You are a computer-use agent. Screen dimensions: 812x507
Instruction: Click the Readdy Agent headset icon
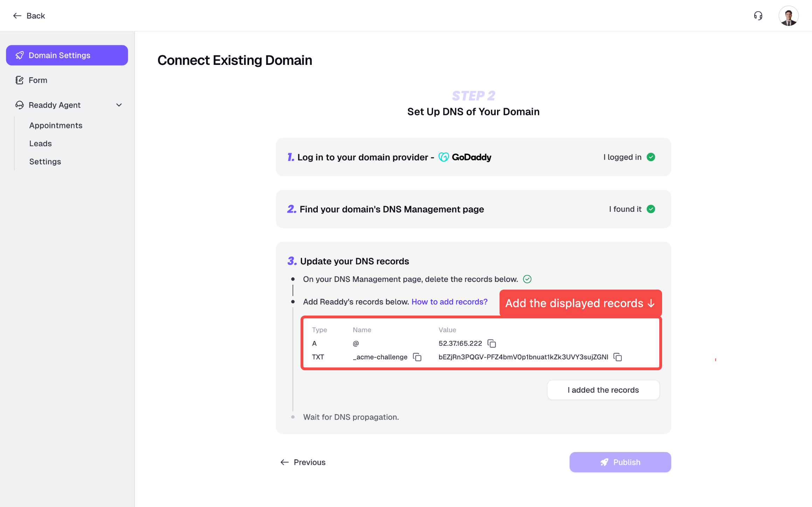tap(20, 105)
